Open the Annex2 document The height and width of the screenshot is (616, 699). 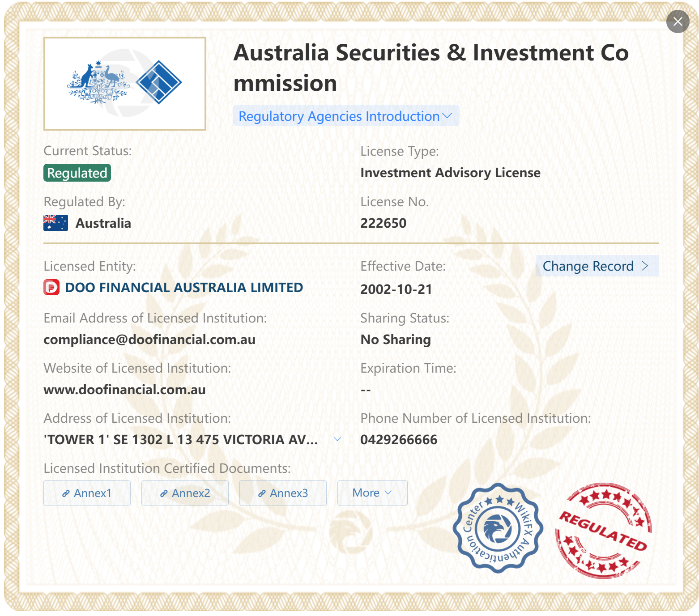click(185, 493)
